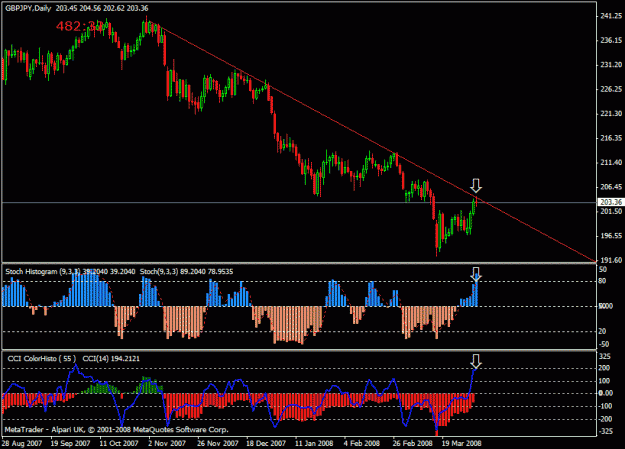Click the MetaTrader - Alpari UK copyright text

coord(116,430)
